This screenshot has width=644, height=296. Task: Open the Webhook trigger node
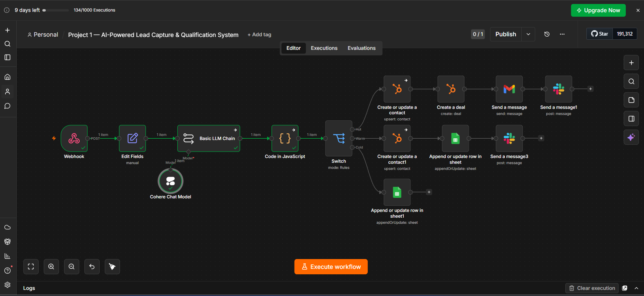74,138
